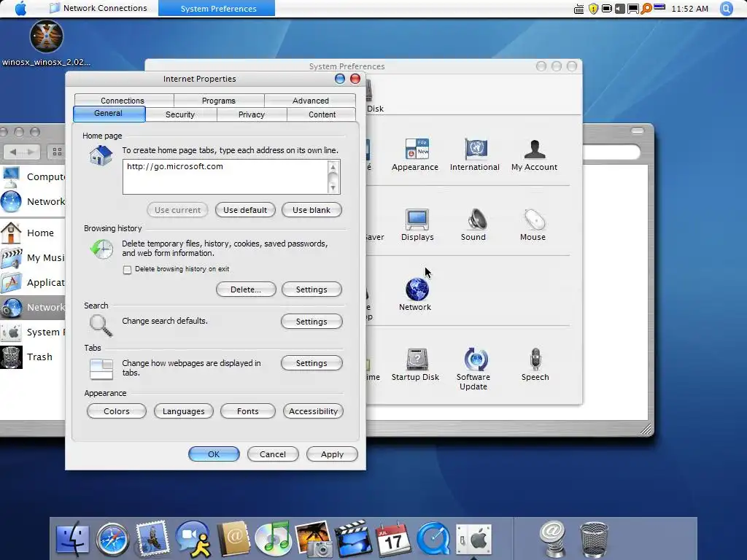Confirm with the OK button
Image resolution: width=747 pixels, height=560 pixels.
click(214, 454)
